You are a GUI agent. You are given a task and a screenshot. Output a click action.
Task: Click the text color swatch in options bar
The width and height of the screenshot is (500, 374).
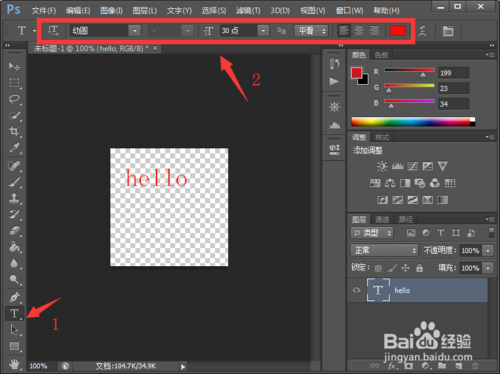coord(398,31)
